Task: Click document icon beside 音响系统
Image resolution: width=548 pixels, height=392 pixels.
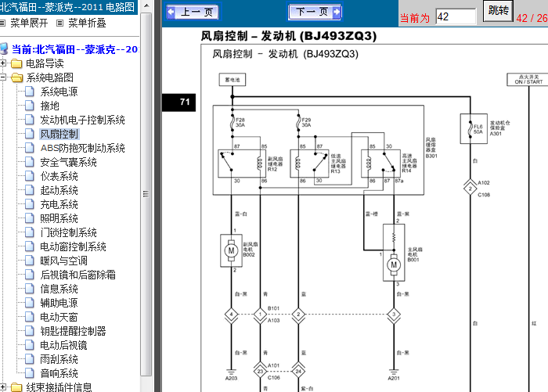Action: click(x=30, y=373)
